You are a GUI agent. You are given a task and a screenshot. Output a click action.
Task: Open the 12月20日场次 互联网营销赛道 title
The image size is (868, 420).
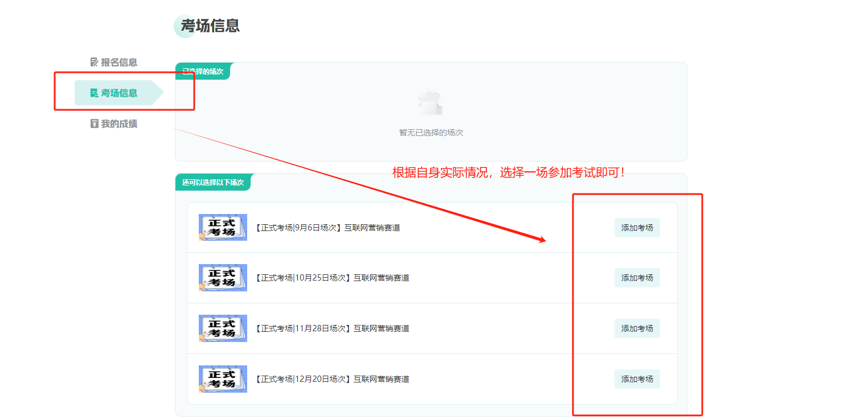(333, 379)
